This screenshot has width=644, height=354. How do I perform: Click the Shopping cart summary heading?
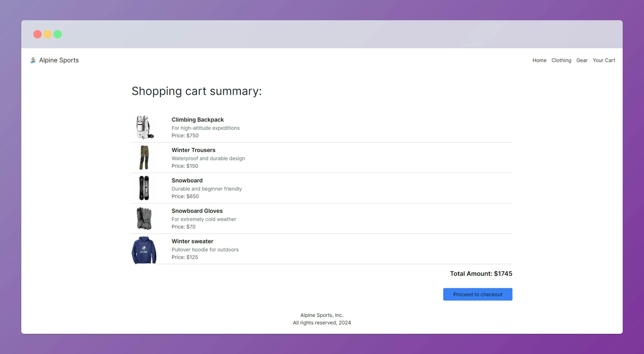click(197, 91)
